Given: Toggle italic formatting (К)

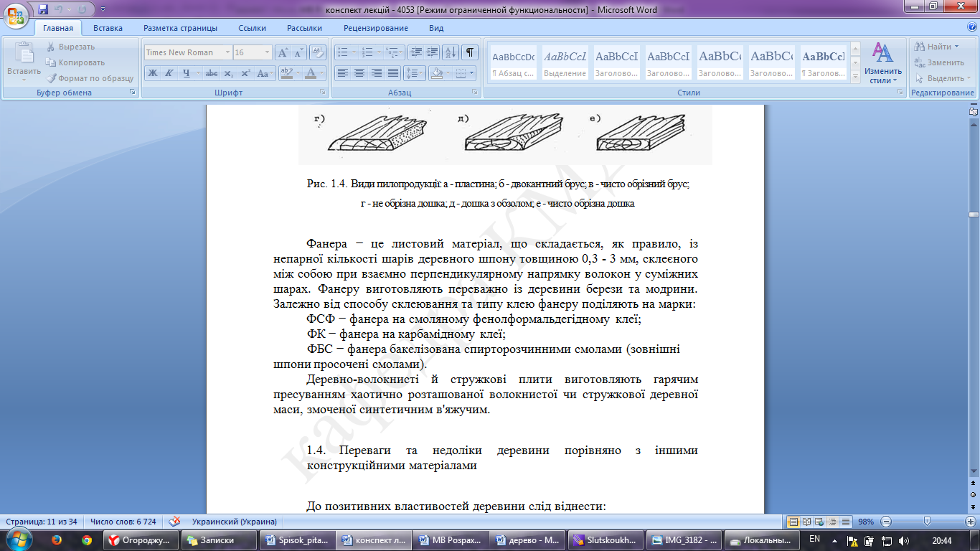Looking at the screenshot, I should tap(169, 73).
